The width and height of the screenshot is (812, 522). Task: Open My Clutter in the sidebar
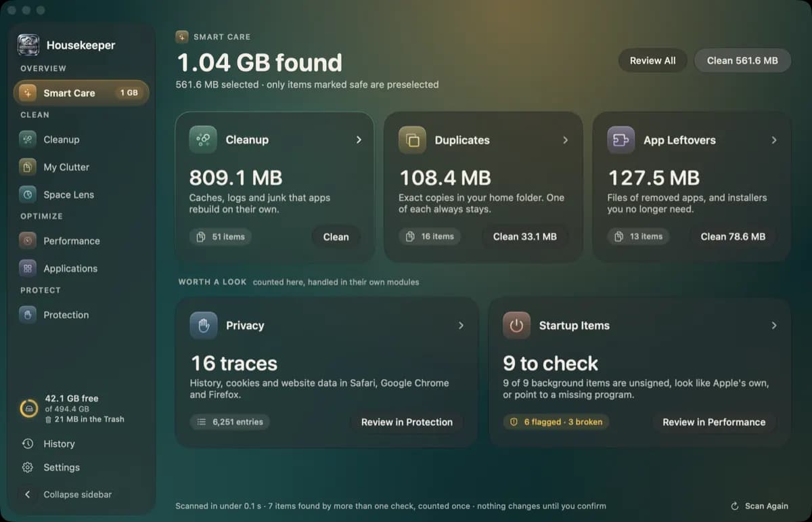[x=81, y=167]
